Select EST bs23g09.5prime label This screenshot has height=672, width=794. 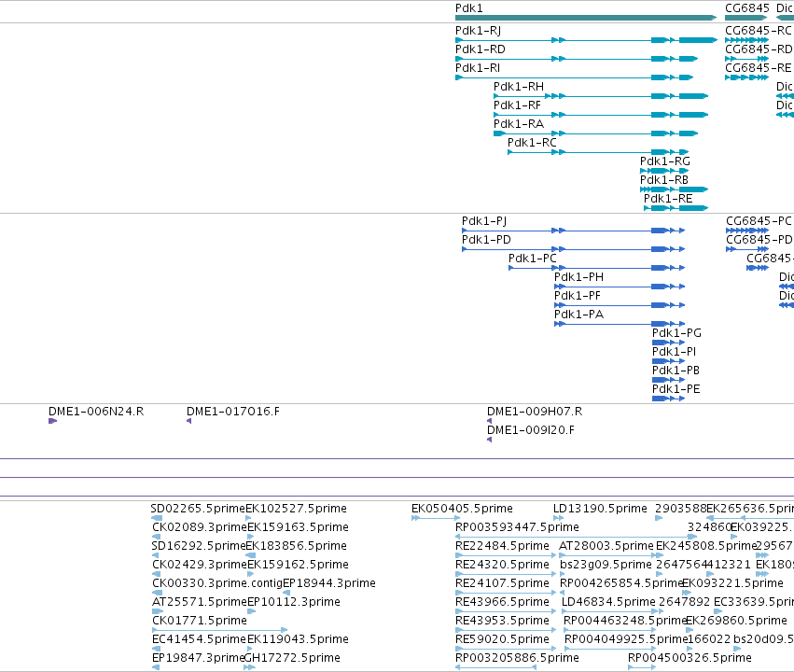tap(606, 565)
